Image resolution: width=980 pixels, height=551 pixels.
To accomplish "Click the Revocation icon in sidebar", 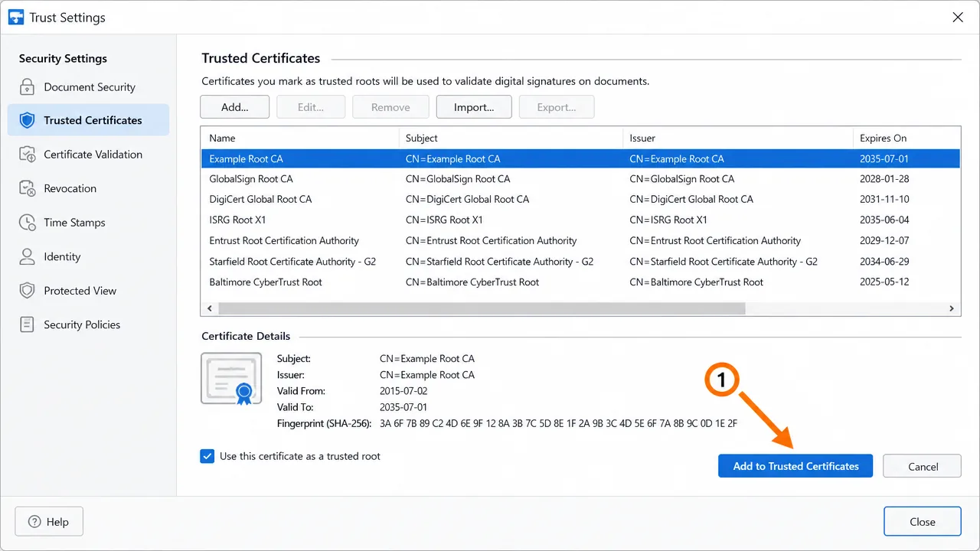I will pyautogui.click(x=28, y=188).
